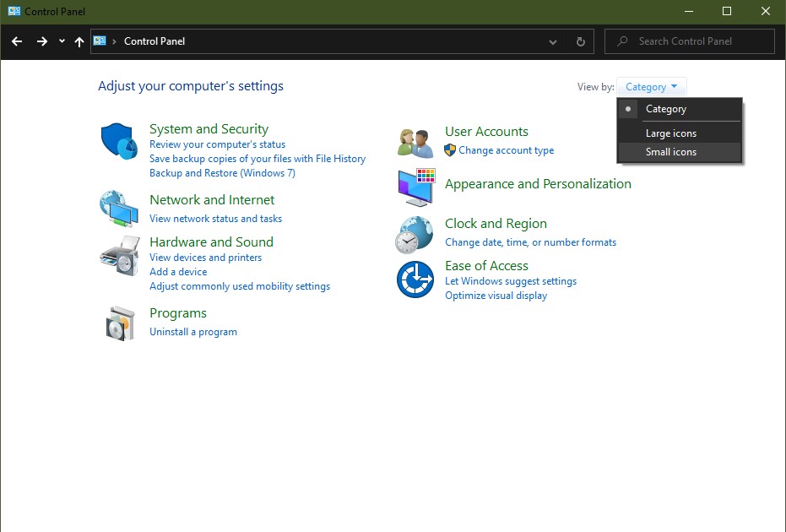Click the System and Security shield icon
Screen dimensions: 786x532
pos(119,141)
